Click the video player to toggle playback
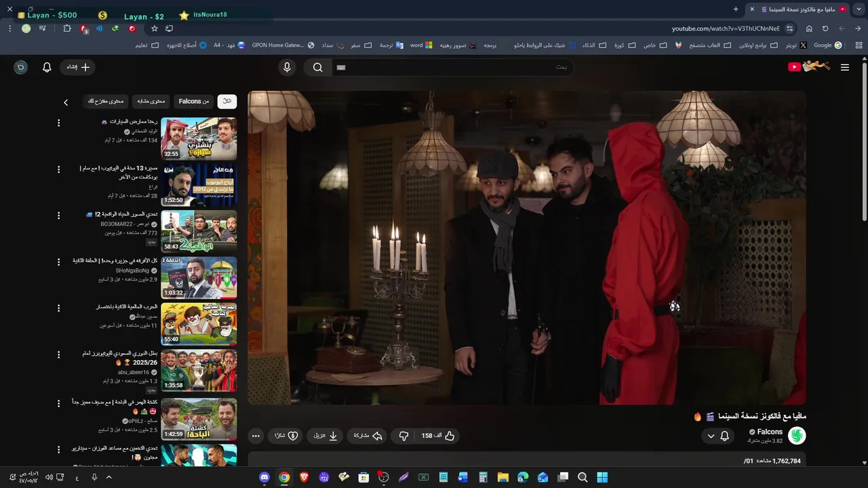 click(x=527, y=248)
